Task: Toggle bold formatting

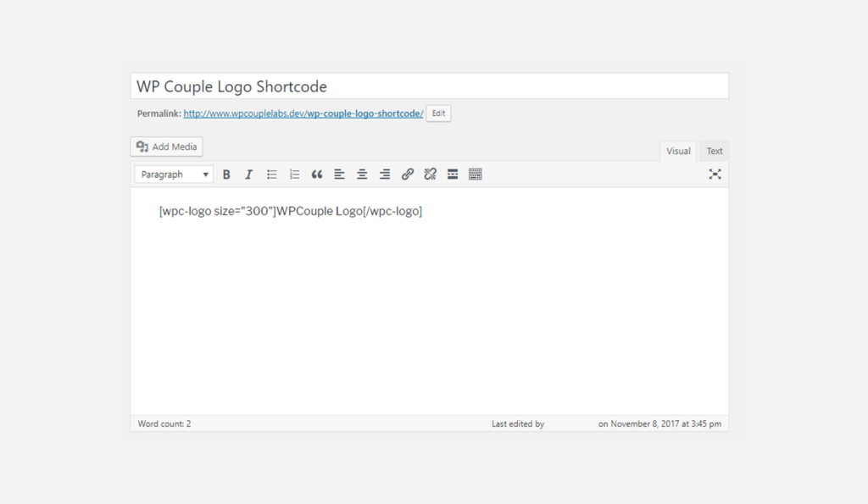Action: tap(226, 174)
